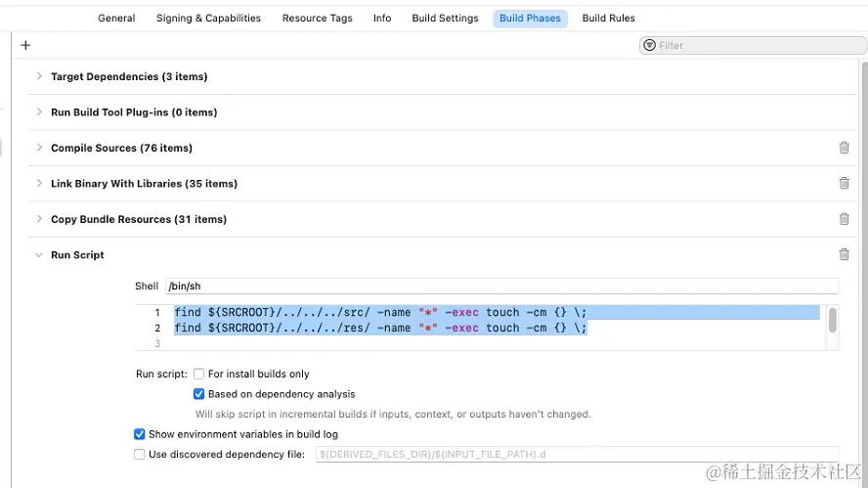Uncheck Based on dependency analysis
The height and width of the screenshot is (488, 868).
tap(198, 394)
